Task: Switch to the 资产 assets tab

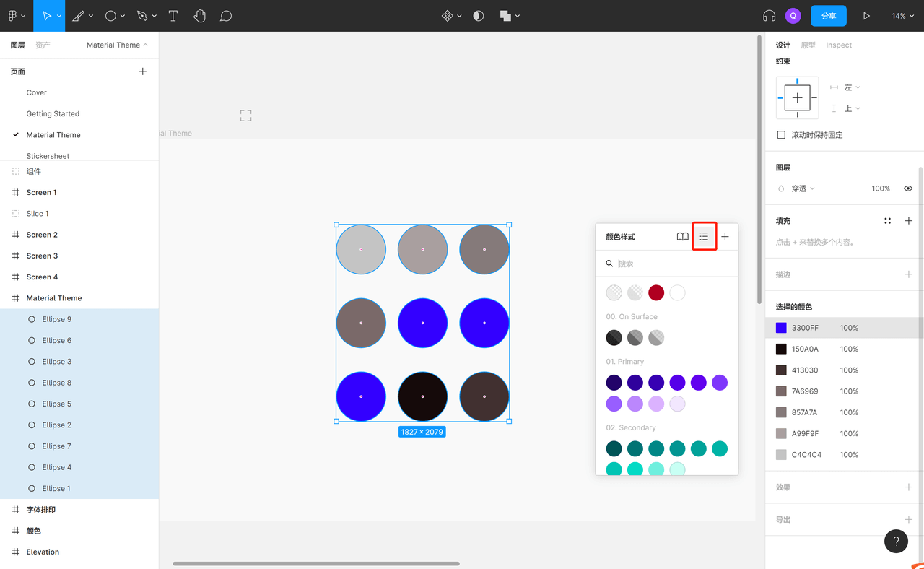Action: pyautogui.click(x=43, y=45)
